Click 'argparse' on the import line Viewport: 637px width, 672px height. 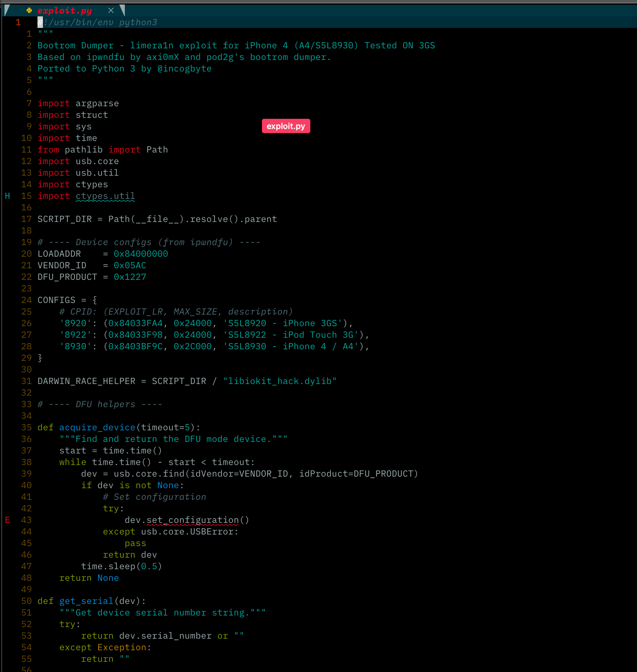[x=97, y=103]
